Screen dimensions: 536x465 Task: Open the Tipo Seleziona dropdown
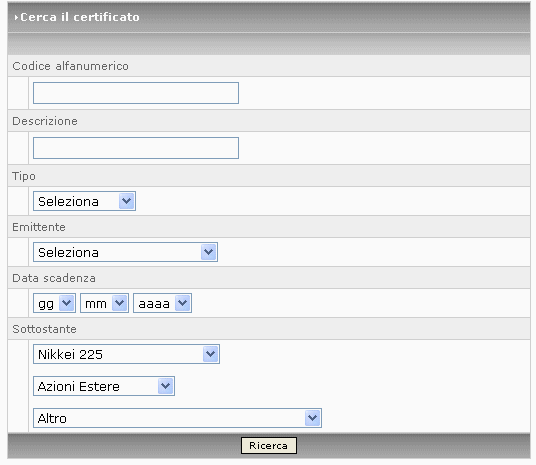(x=84, y=201)
